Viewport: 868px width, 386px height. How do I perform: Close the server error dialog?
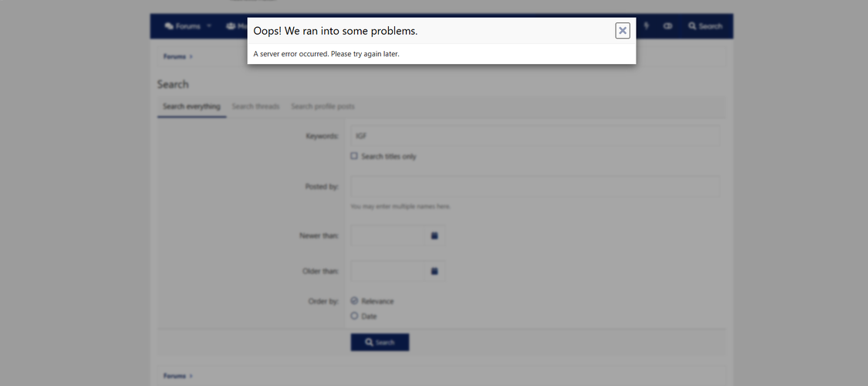622,30
